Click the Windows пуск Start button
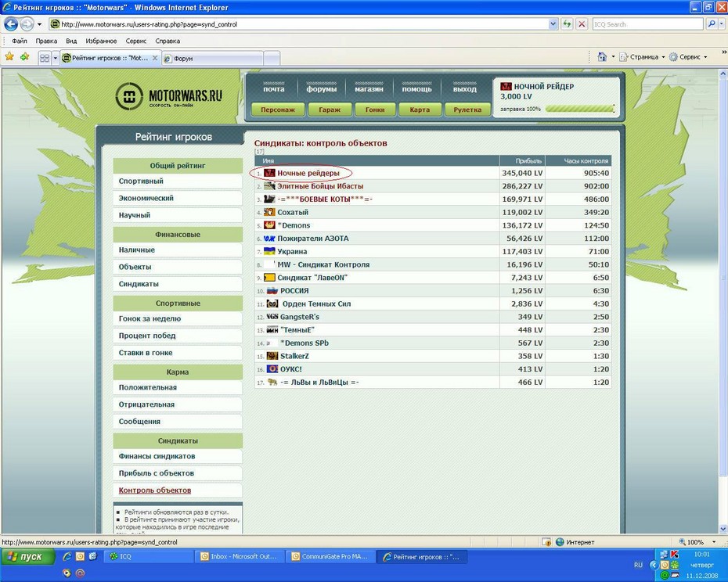 tap(27, 556)
